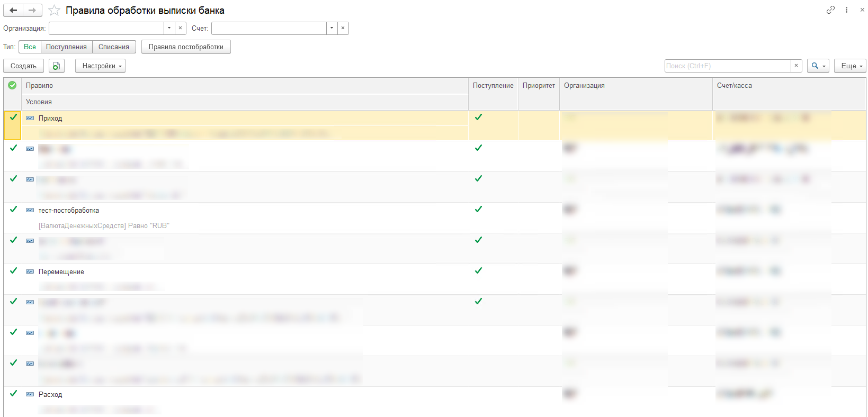
Task: Select the Все type filter
Action: [30, 47]
